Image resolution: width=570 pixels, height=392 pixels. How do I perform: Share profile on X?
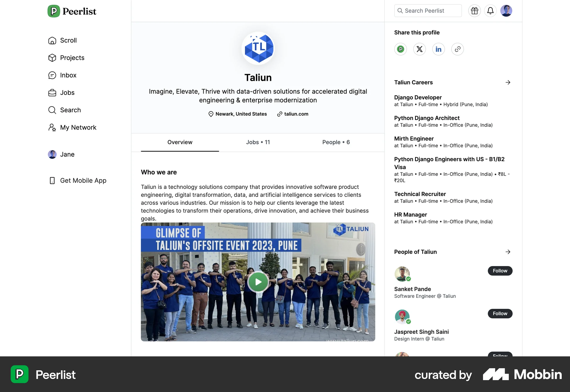tap(419, 49)
